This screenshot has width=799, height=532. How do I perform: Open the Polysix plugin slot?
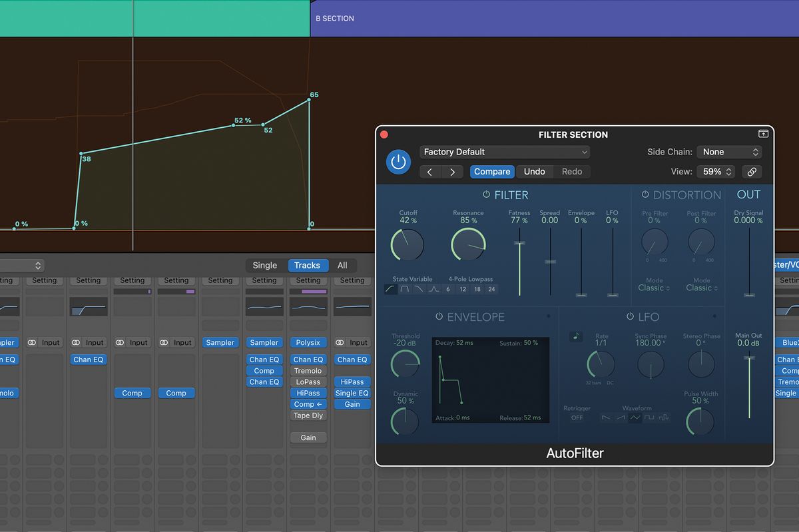click(308, 342)
